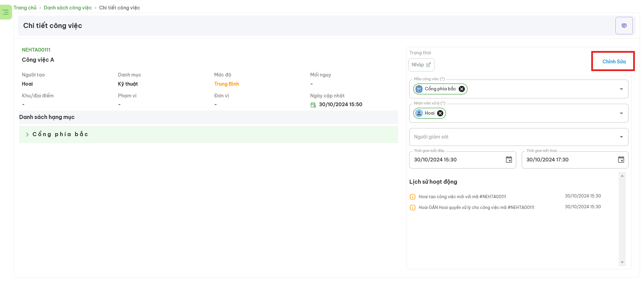This screenshot has height=306, width=644.
Task: Open the end time calendar picker
Action: pyautogui.click(x=621, y=160)
